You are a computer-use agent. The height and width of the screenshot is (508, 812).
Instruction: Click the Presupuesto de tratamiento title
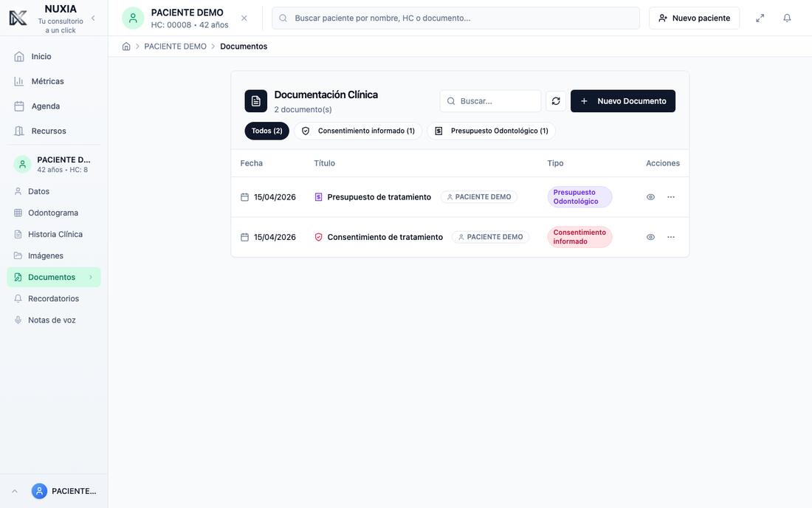[379, 197]
